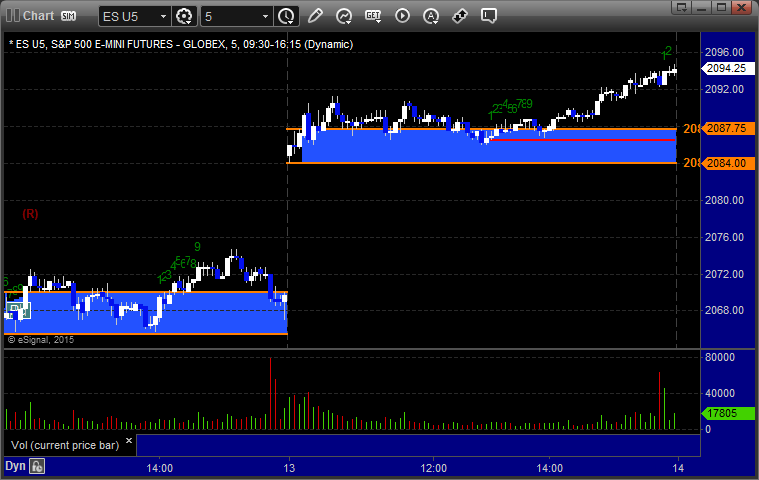The width and height of the screenshot is (759, 480).
Task: Open the comment note bubble icon
Action: [488, 16]
